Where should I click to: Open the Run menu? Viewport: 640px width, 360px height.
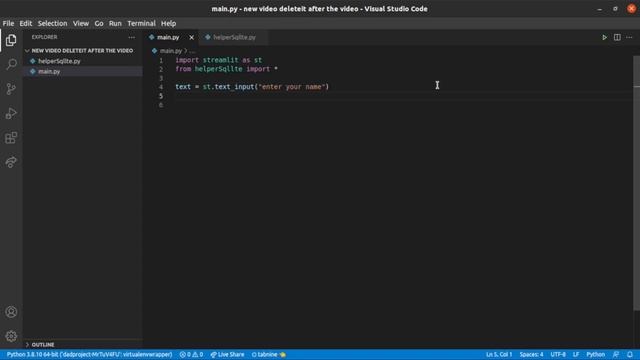pos(115,23)
